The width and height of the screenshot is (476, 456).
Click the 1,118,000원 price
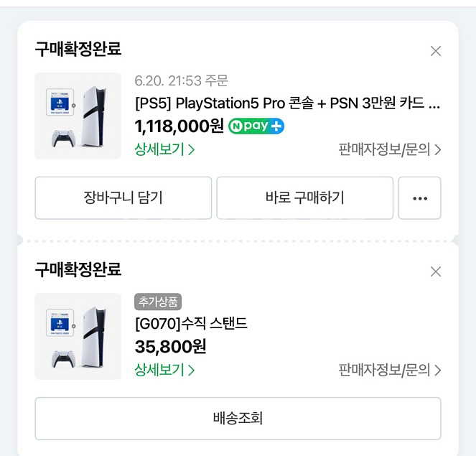click(179, 126)
